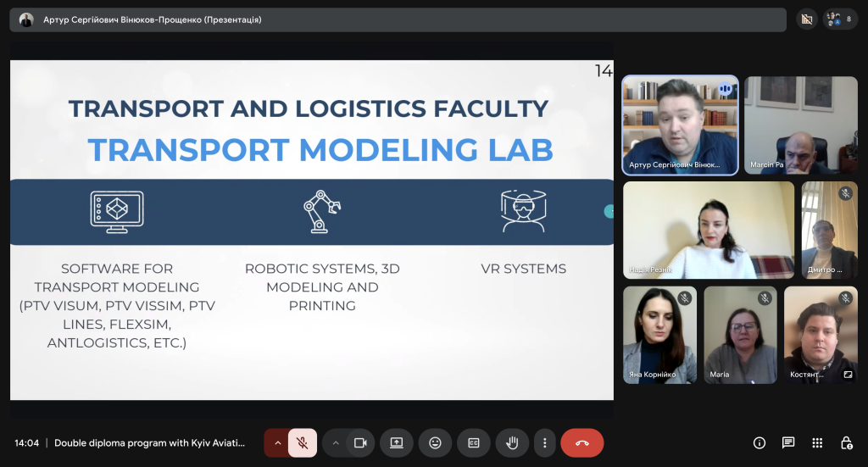The height and width of the screenshot is (467, 868).
Task: Click the present screen icon
Action: coord(396,442)
